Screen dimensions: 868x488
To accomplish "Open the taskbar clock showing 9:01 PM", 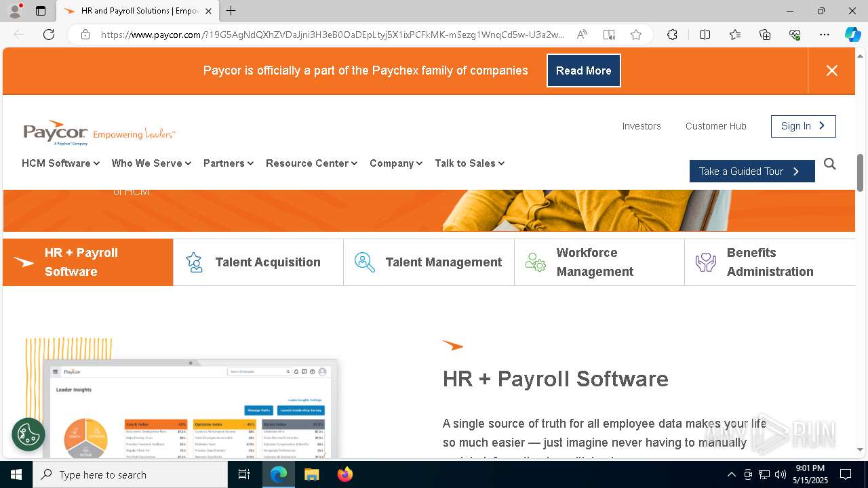I will [810, 474].
